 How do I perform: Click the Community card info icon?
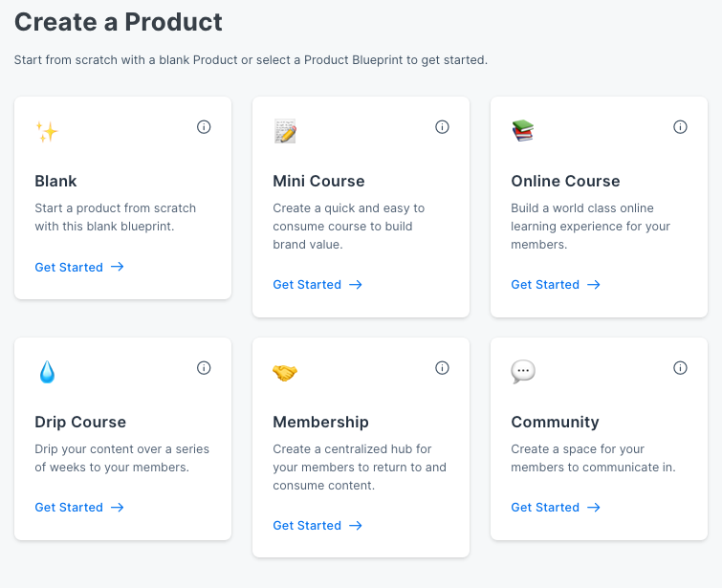tap(680, 368)
